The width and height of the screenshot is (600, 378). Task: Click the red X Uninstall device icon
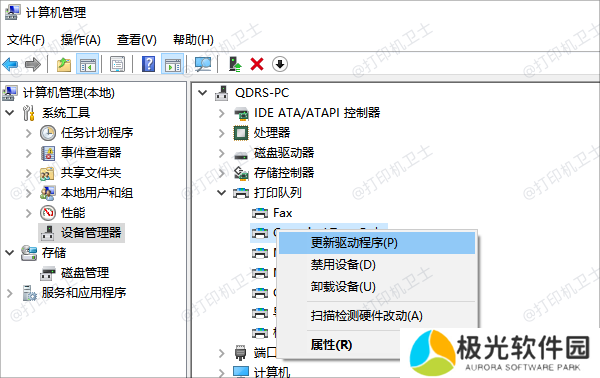pyautogui.click(x=257, y=64)
